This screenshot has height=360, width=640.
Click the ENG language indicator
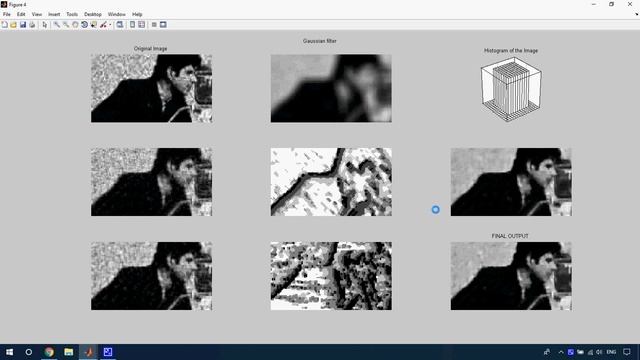(x=611, y=352)
